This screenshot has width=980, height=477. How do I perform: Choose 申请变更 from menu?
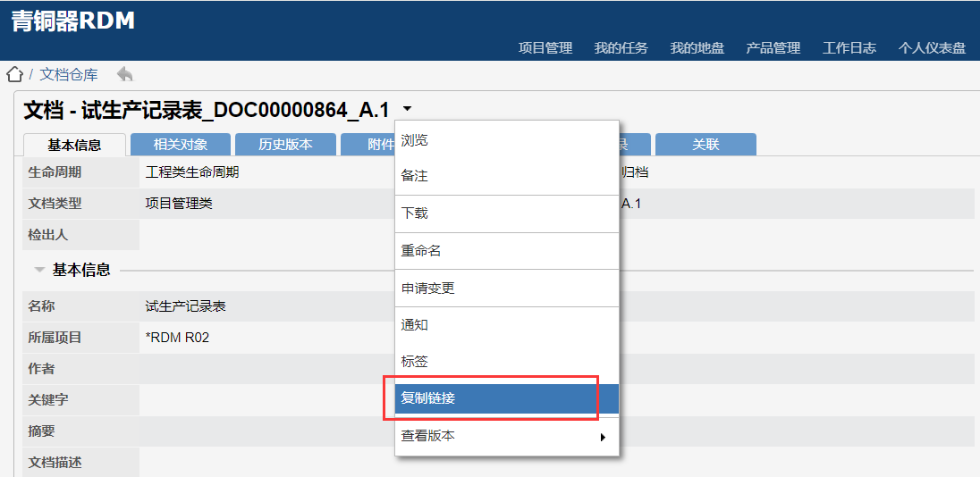pyautogui.click(x=507, y=289)
